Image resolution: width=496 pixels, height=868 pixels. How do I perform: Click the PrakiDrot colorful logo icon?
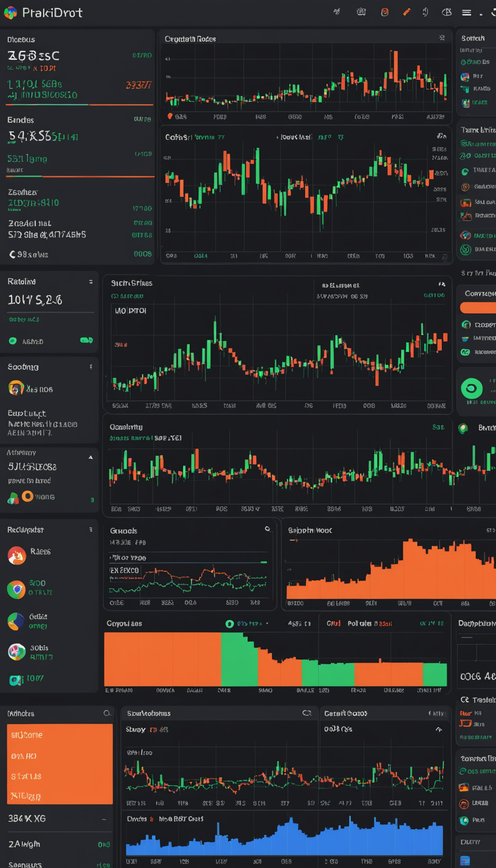pyautogui.click(x=10, y=13)
